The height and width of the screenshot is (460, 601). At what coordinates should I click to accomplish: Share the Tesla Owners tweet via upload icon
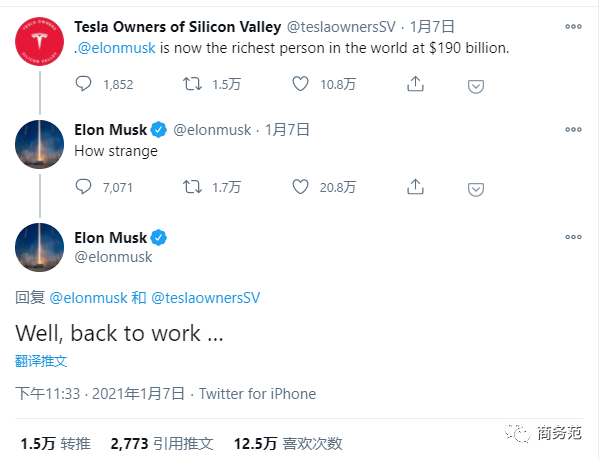415,84
